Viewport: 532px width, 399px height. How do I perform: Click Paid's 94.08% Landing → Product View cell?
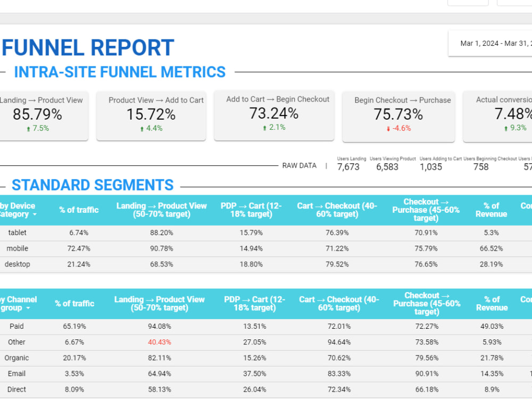click(x=160, y=327)
